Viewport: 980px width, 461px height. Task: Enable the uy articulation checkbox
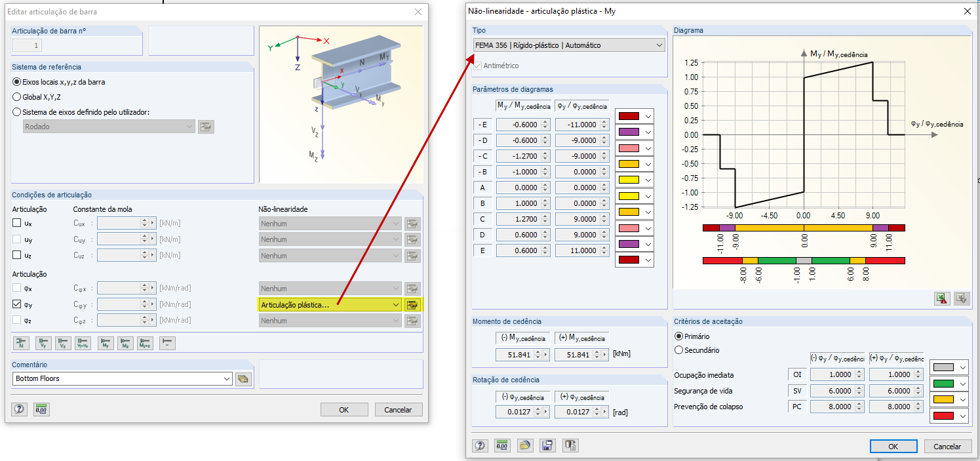tap(17, 239)
